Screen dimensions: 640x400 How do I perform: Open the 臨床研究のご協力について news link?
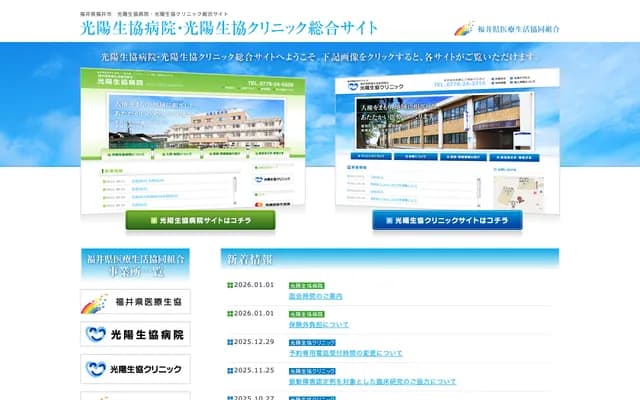tap(372, 381)
